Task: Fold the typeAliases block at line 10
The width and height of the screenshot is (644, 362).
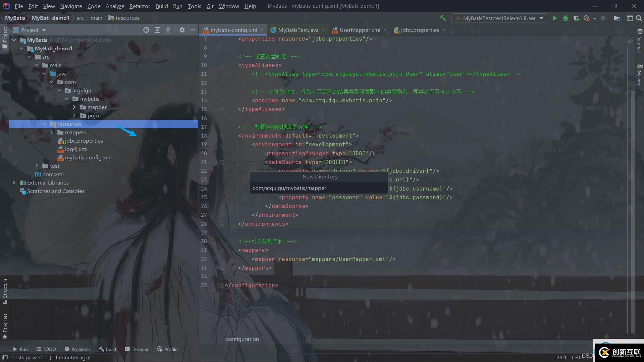Action: pos(222,65)
